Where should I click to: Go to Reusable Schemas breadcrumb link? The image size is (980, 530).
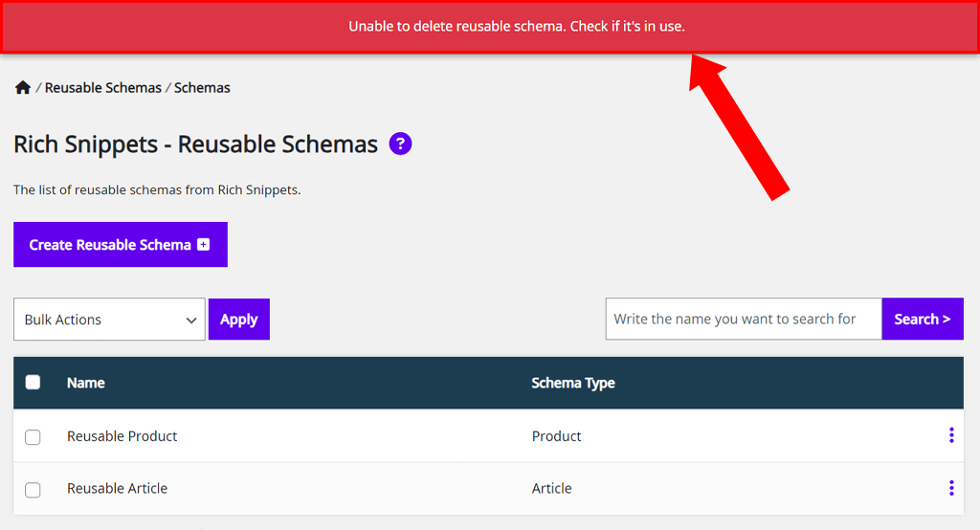coord(103,87)
